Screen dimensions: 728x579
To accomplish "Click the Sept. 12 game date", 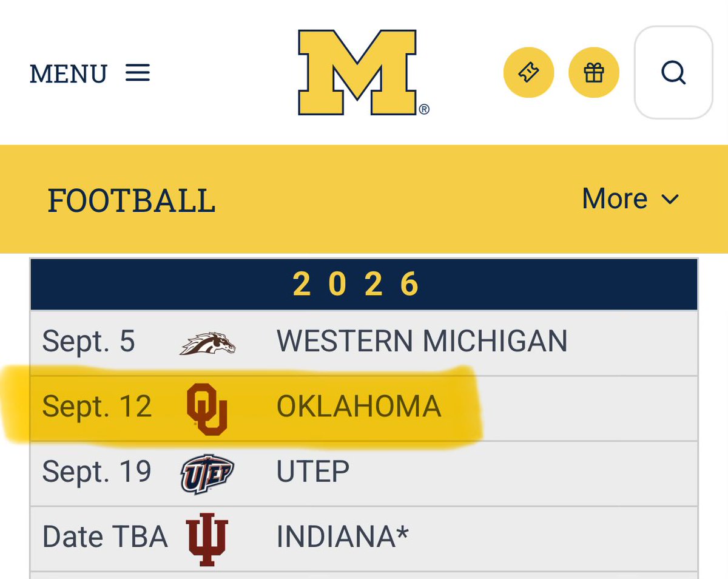I will point(97,407).
